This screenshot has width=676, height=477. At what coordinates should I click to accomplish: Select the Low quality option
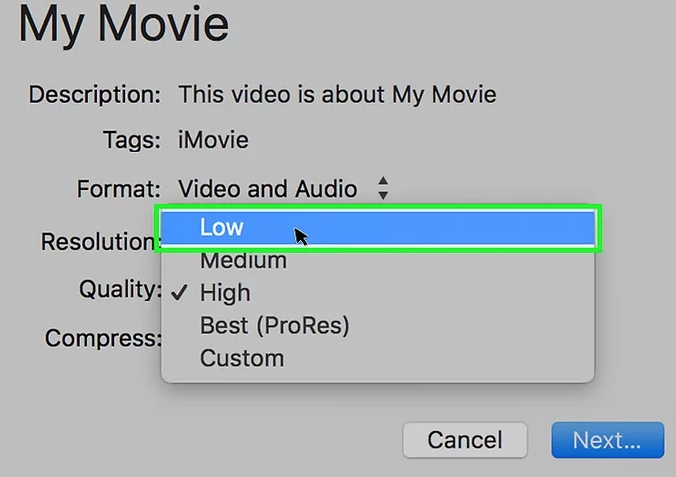pos(222,227)
